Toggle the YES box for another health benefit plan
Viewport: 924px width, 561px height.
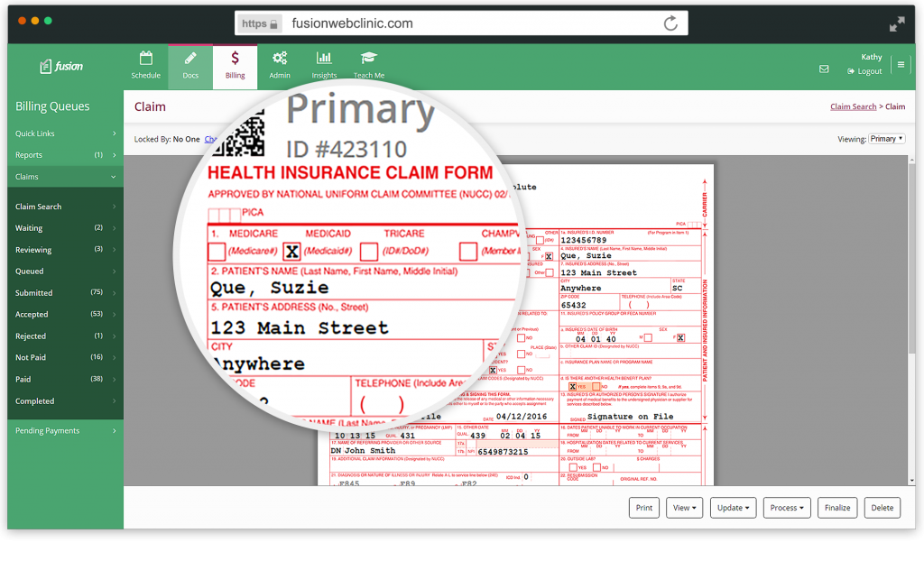pyautogui.click(x=572, y=387)
